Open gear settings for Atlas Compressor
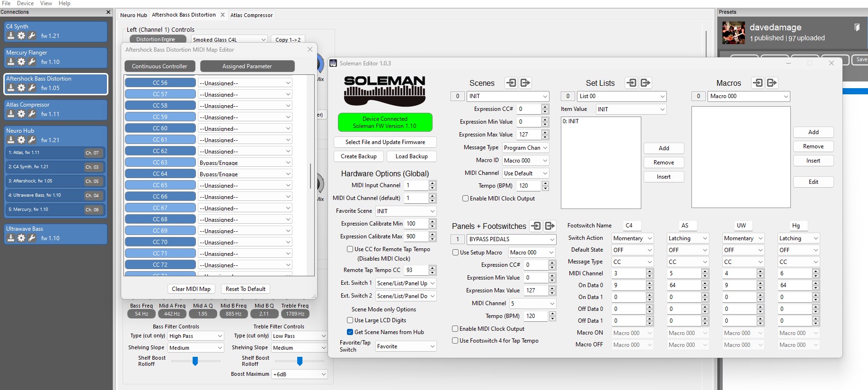 (21, 114)
